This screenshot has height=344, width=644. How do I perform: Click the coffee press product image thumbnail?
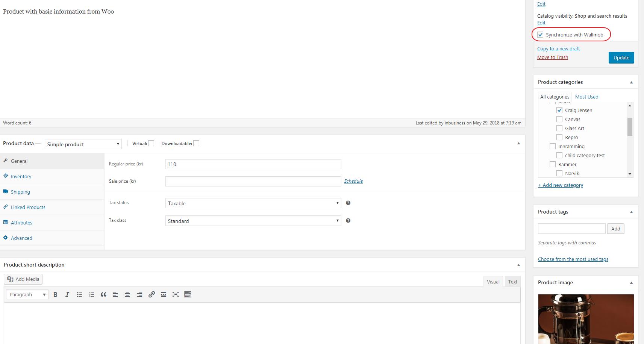pos(586,319)
